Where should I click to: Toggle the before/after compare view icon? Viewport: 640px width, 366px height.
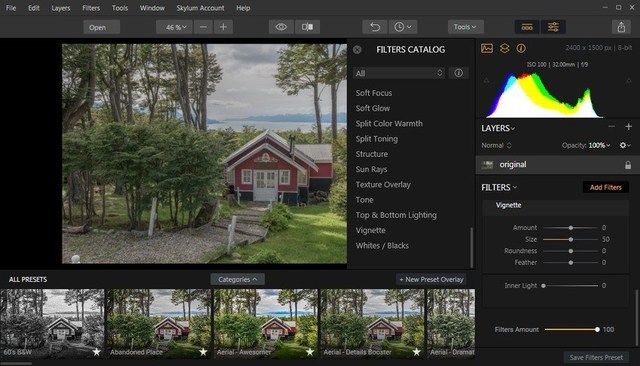pyautogui.click(x=307, y=27)
